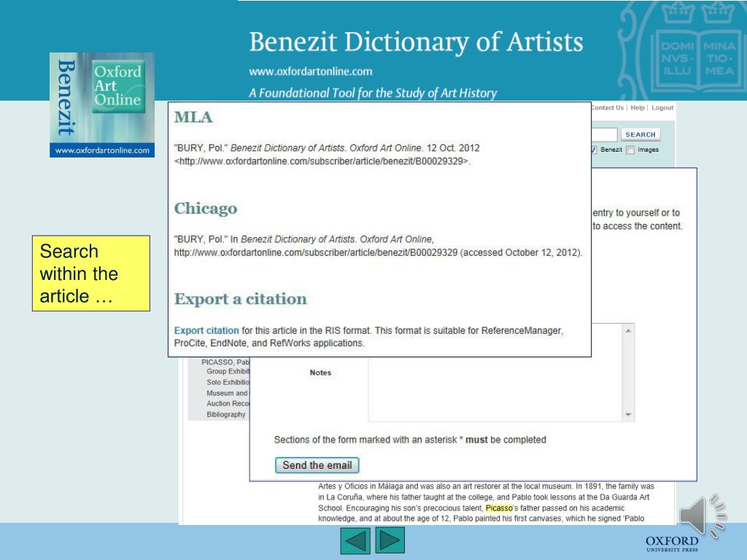This screenshot has height=560, width=747.
Task: Select the Auction Records section item
Action: [x=228, y=404]
